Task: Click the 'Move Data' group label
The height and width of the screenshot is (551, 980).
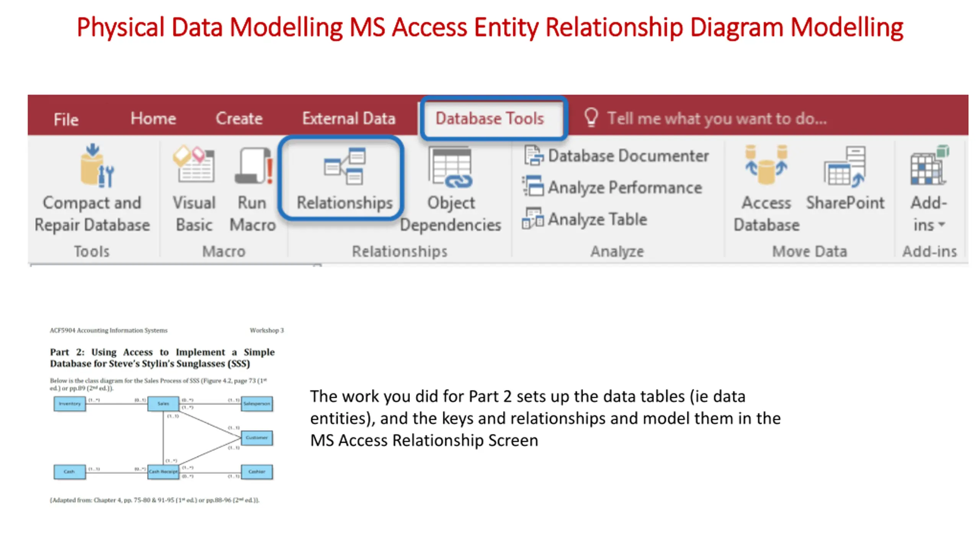Action: (x=809, y=252)
